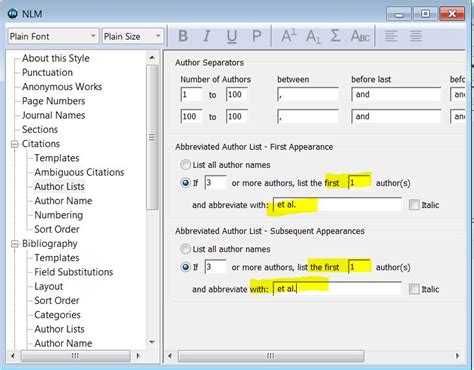Click first row starting author number field
Screen dimensions: 474x370
click(x=191, y=95)
